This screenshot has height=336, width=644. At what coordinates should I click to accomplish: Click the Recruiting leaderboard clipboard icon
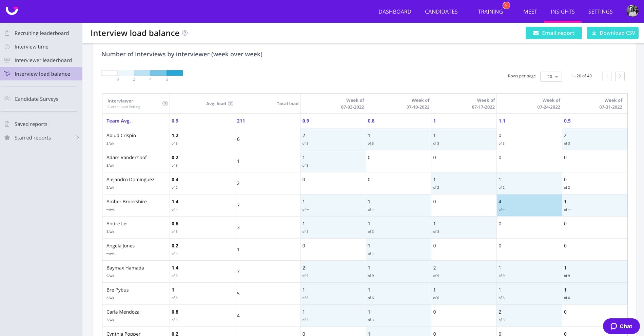coord(7,33)
